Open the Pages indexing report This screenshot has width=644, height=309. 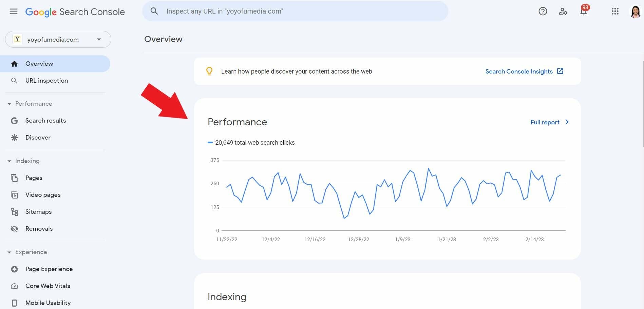(x=34, y=178)
